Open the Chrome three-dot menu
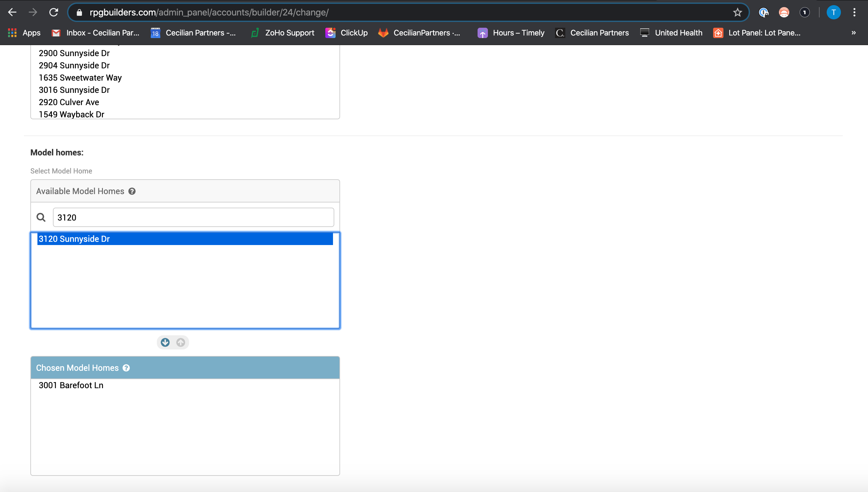Image resolution: width=868 pixels, height=492 pixels. pos(854,13)
